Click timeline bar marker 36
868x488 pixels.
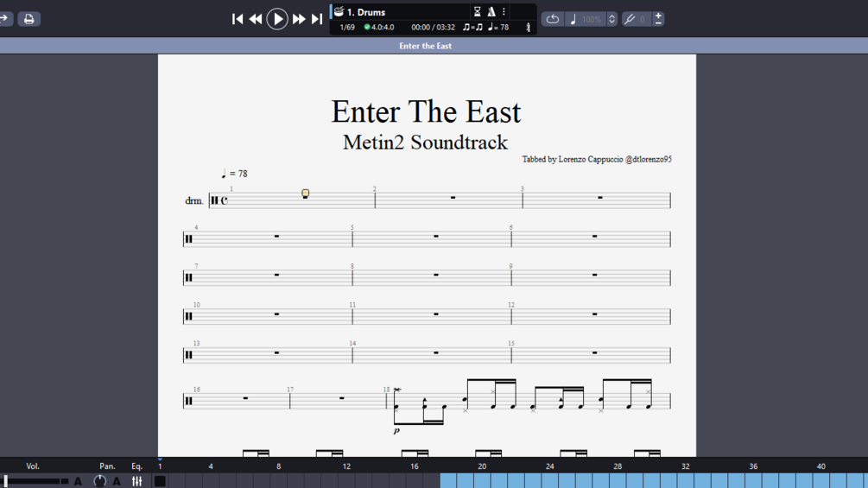click(x=753, y=466)
